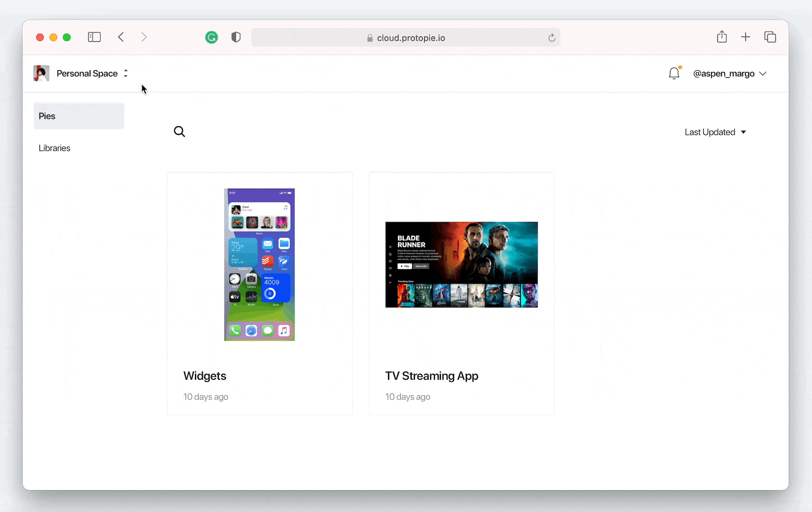Open the Safari share icon
This screenshot has width=812, height=512.
click(722, 37)
